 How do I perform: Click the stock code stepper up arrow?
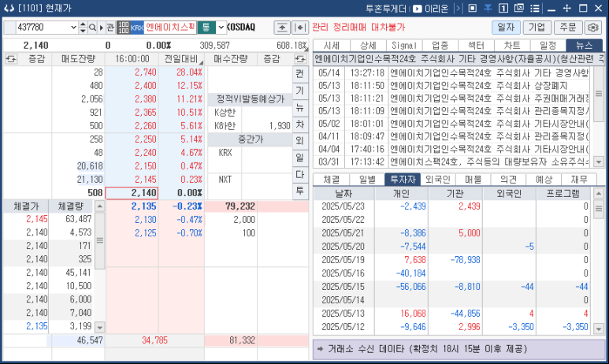coord(83,25)
